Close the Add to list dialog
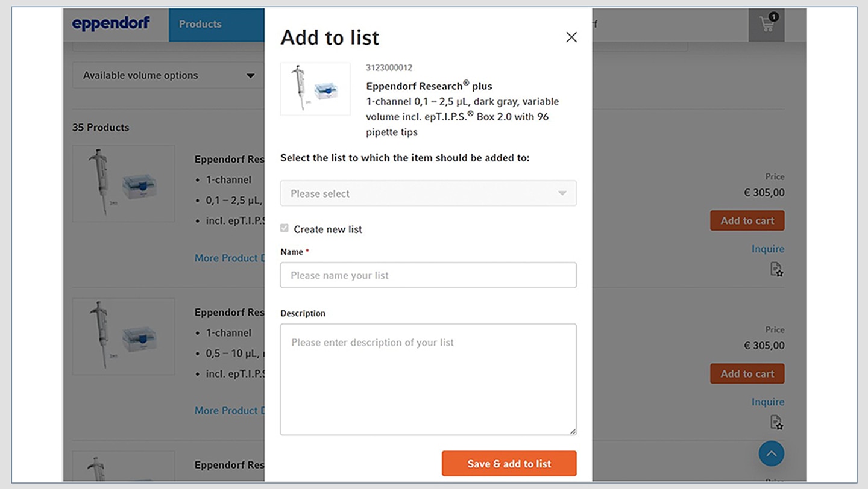 (x=571, y=37)
